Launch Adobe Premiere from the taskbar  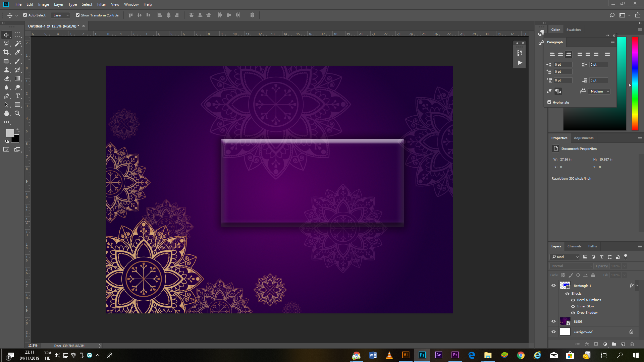pyautogui.click(x=455, y=355)
